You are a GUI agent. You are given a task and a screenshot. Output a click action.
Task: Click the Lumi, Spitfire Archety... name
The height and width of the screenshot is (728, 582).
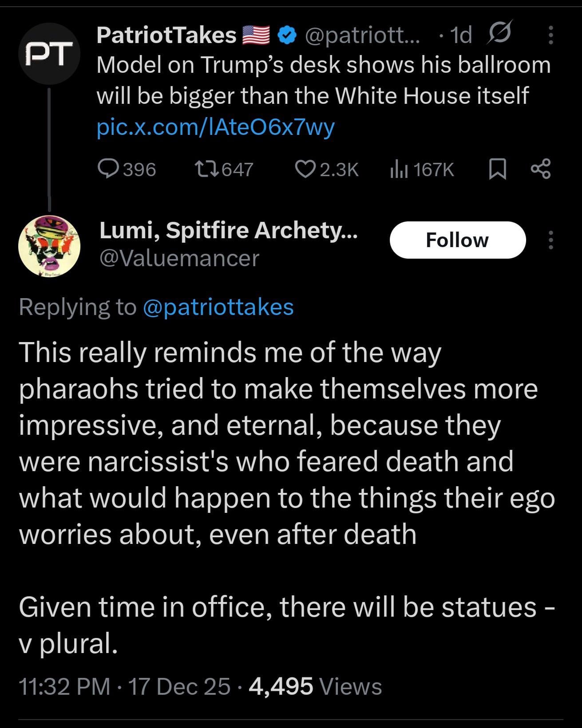coord(229,230)
